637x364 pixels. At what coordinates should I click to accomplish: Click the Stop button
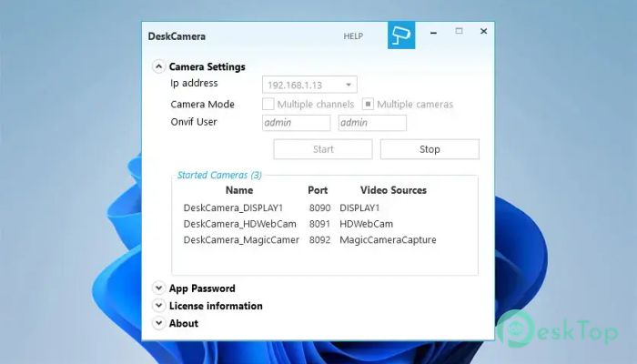[430, 149]
